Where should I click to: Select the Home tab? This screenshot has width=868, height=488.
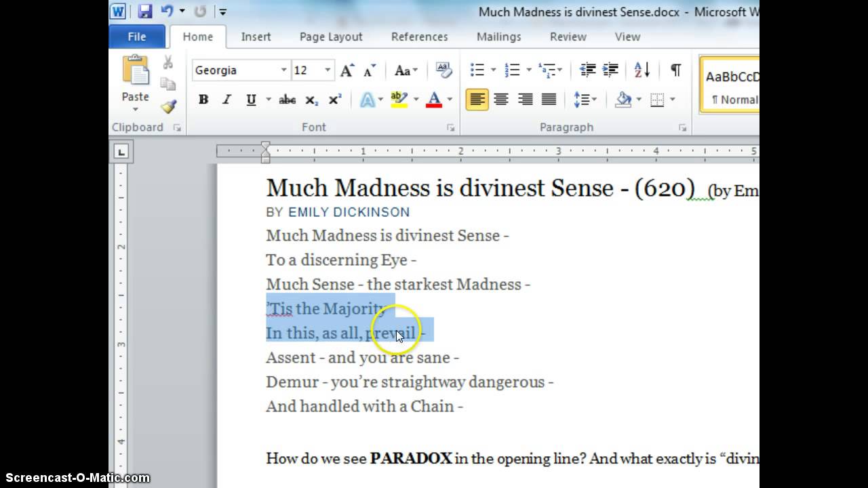tap(197, 37)
